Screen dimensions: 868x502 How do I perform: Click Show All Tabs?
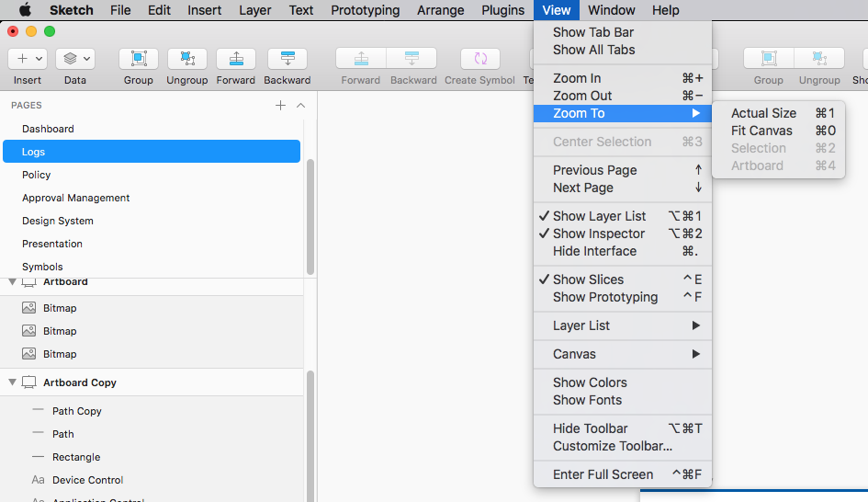622,50
